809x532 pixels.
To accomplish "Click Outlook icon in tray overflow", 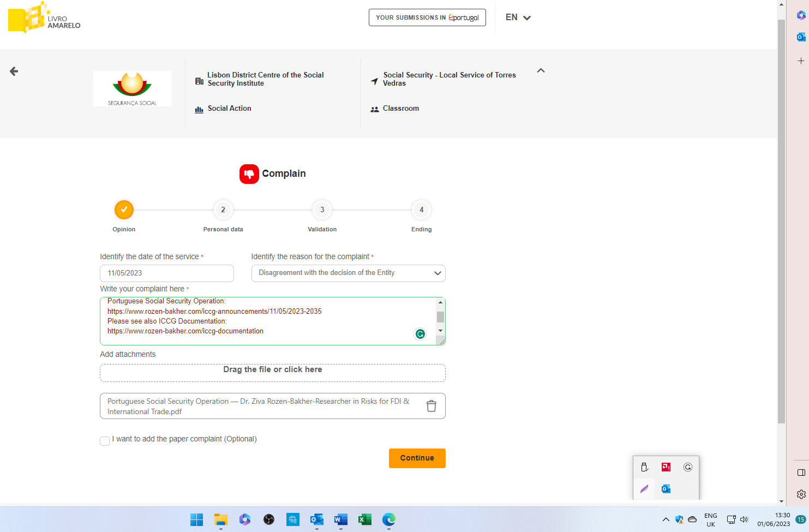I will click(666, 489).
